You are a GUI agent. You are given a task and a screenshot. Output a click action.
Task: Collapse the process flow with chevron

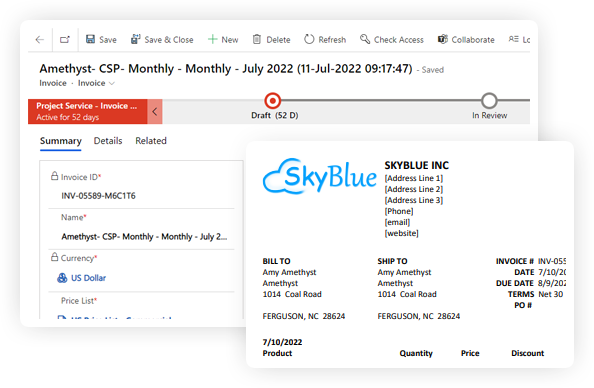click(x=155, y=111)
